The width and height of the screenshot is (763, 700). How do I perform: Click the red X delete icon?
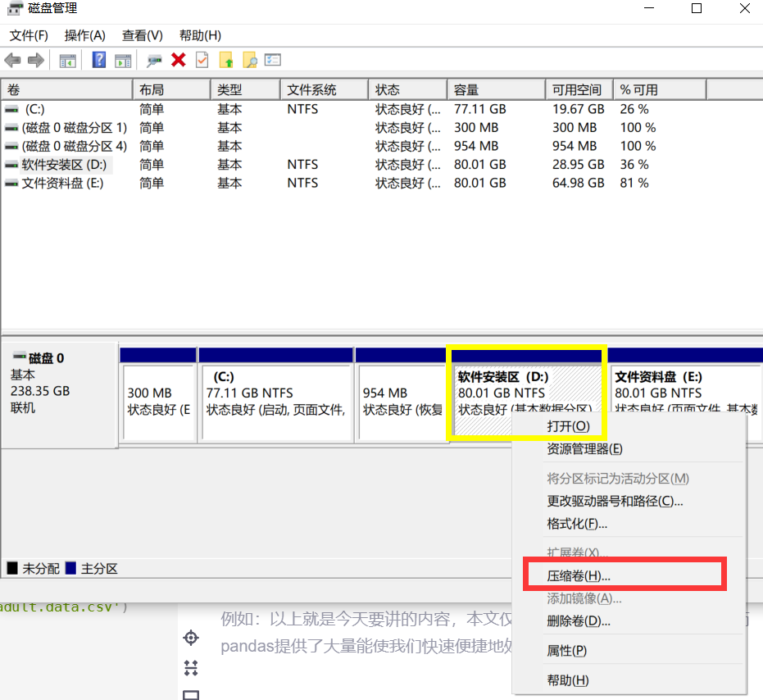(179, 61)
